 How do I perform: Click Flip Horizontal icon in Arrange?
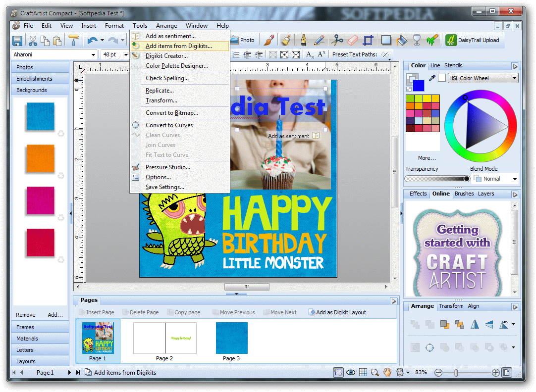[475, 324]
